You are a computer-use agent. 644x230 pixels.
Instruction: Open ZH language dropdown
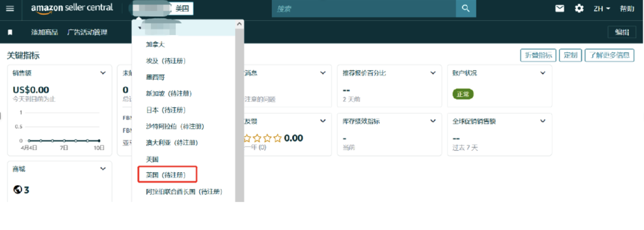pos(602,8)
